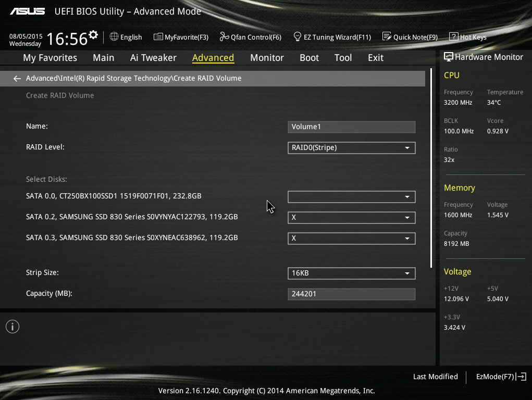Click the BCLK value 100.0 MHz

coord(459,131)
